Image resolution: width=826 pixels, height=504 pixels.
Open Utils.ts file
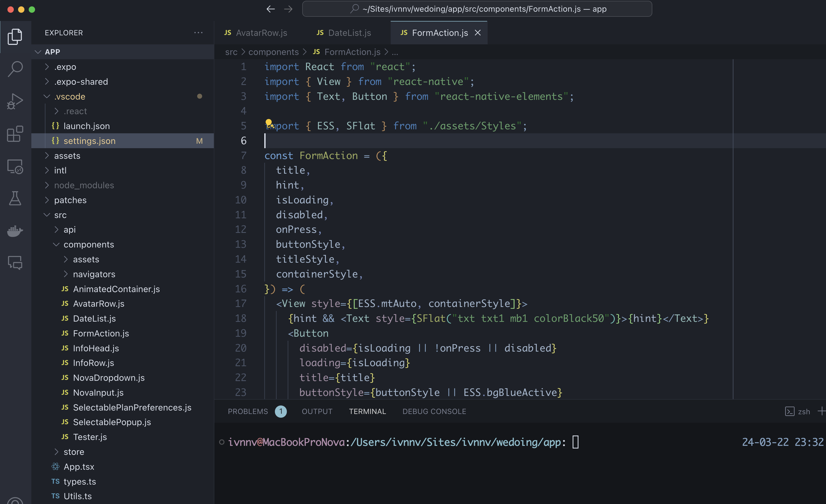pos(123,496)
